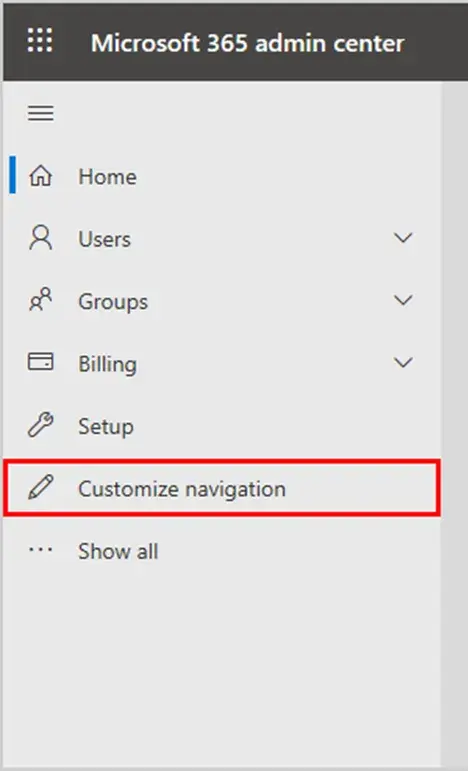This screenshot has width=468, height=771.
Task: Click the Show all text
Action: point(118,551)
